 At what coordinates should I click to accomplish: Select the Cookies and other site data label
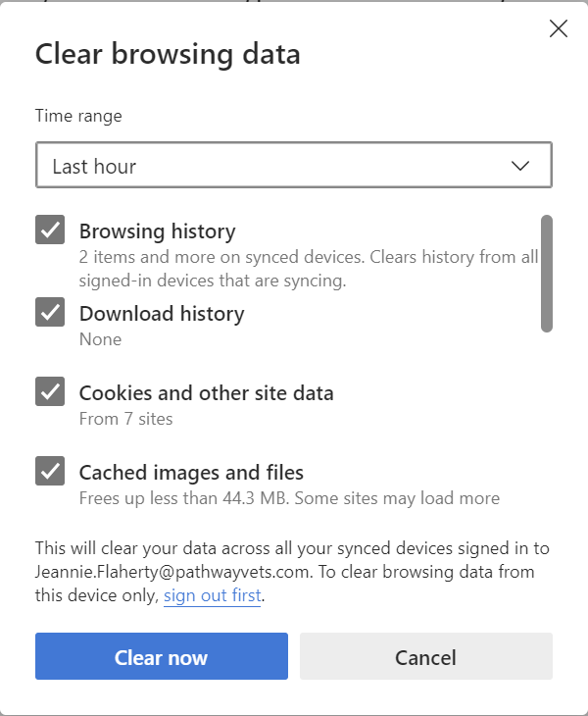206,393
